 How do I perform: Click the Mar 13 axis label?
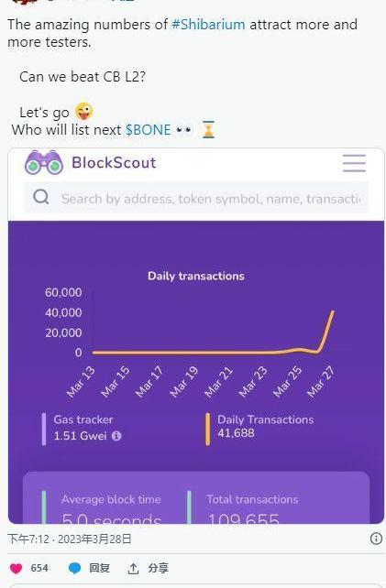click(x=81, y=381)
